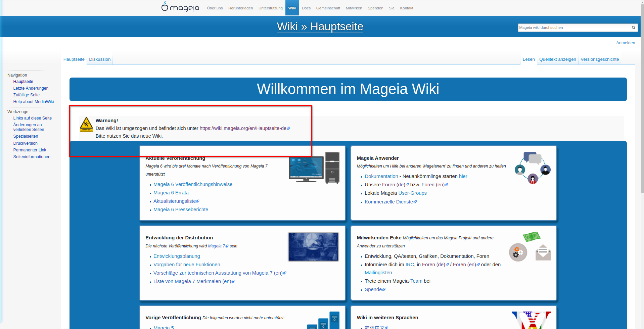
Task: Open Spezialseiten in the sidebar
Action: tap(26, 136)
